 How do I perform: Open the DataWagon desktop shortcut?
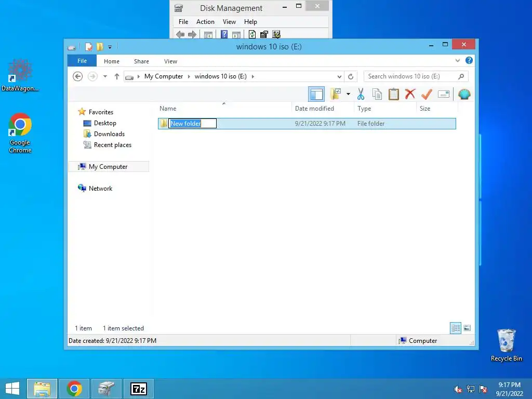pos(20,76)
